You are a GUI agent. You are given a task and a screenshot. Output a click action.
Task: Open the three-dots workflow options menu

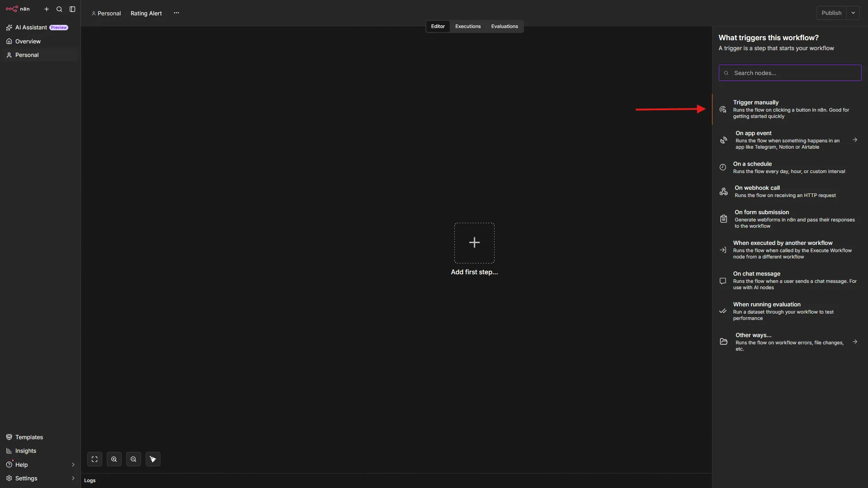[x=176, y=13]
